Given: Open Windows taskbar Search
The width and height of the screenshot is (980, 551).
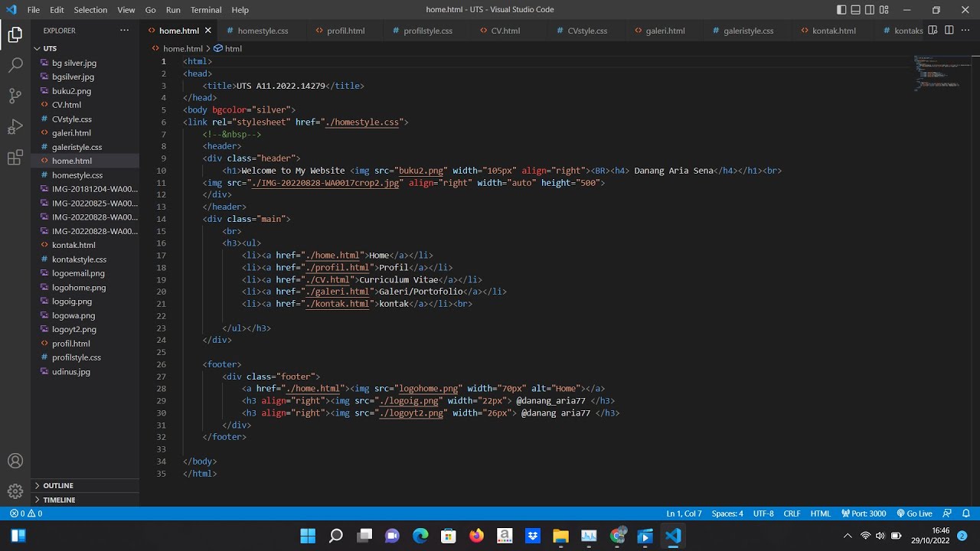Looking at the screenshot, I should tap(336, 536).
